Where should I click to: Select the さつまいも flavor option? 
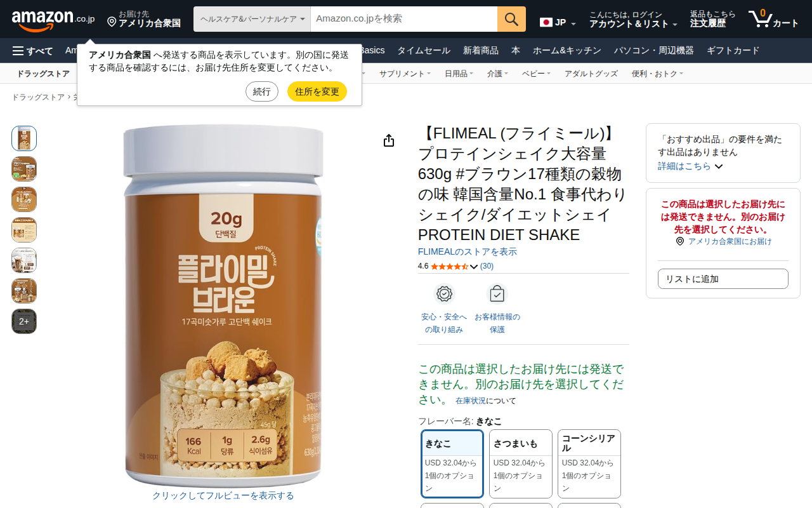(521, 464)
